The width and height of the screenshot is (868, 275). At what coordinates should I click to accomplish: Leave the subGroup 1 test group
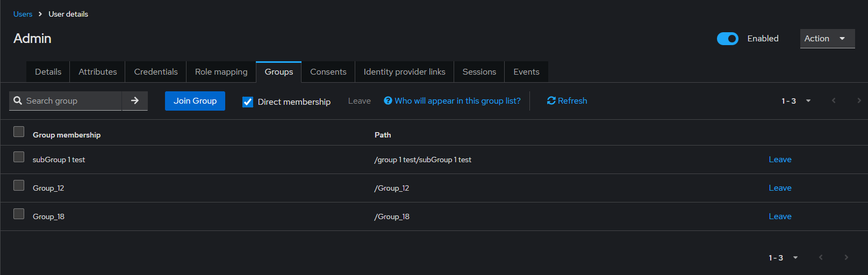pyautogui.click(x=780, y=160)
